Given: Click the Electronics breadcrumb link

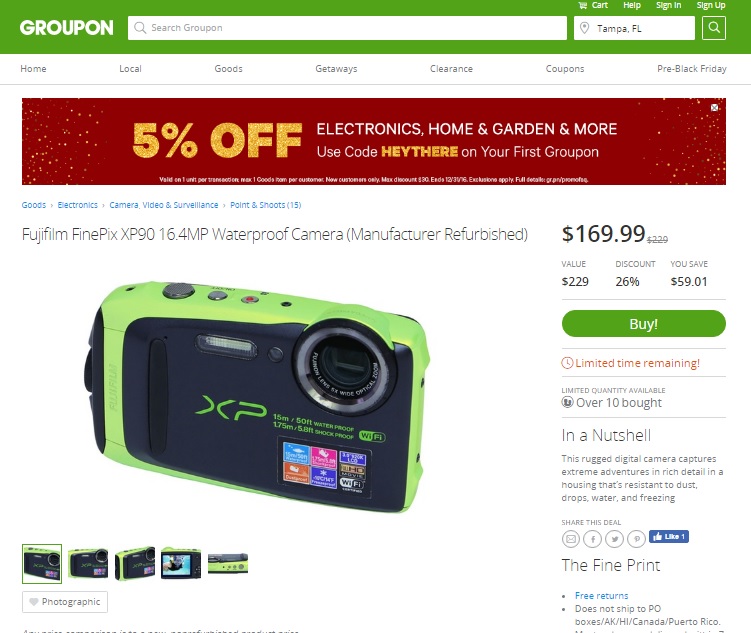Looking at the screenshot, I should pos(78,205).
